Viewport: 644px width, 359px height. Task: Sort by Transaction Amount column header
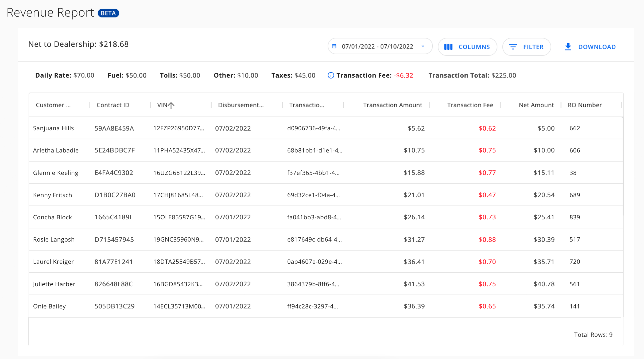coord(393,105)
